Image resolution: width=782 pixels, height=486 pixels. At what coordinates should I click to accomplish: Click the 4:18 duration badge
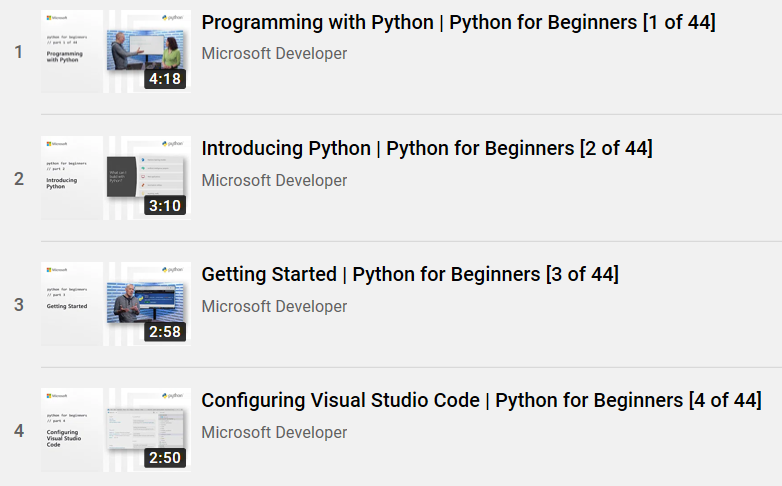tap(165, 79)
